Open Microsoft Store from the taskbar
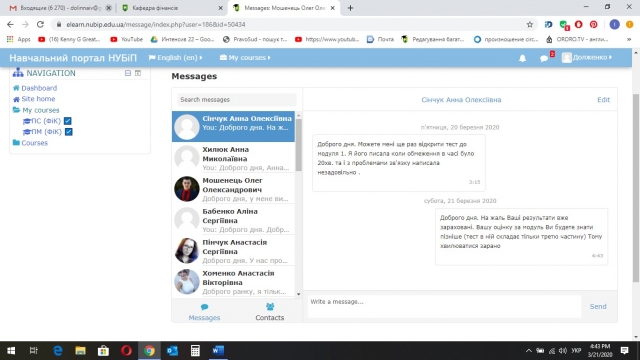Screen dimensions: 640x360 (103, 351)
